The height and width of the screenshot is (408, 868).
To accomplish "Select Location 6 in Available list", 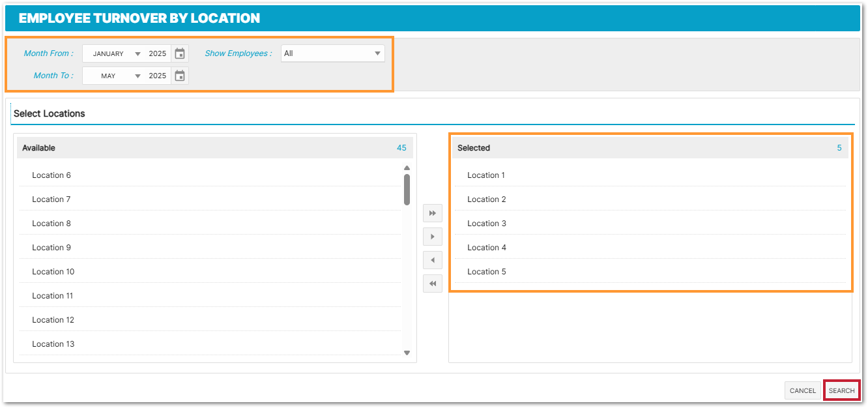I will 51,175.
